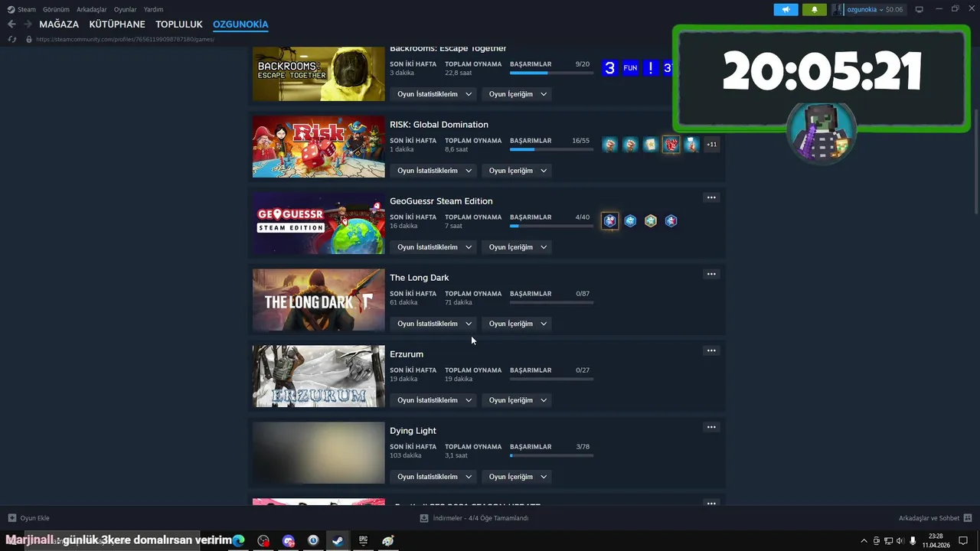Image resolution: width=980 pixels, height=551 pixels.
Task: Open the three-dots menu for Erzurum
Action: pos(711,350)
